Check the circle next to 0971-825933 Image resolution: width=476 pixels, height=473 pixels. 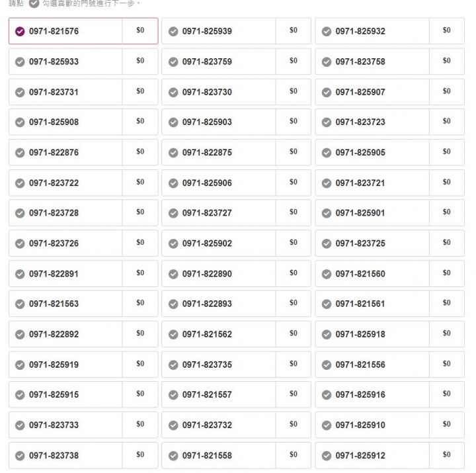(x=20, y=62)
